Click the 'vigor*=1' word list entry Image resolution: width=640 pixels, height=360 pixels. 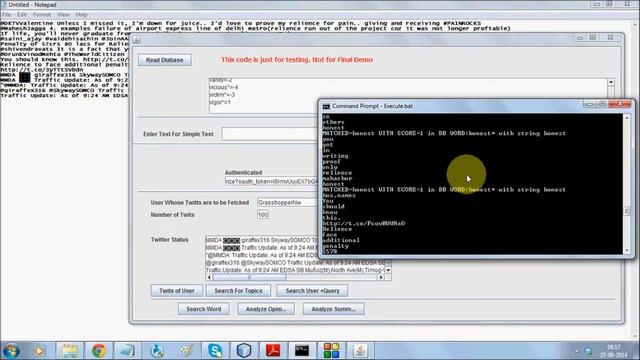pos(220,102)
